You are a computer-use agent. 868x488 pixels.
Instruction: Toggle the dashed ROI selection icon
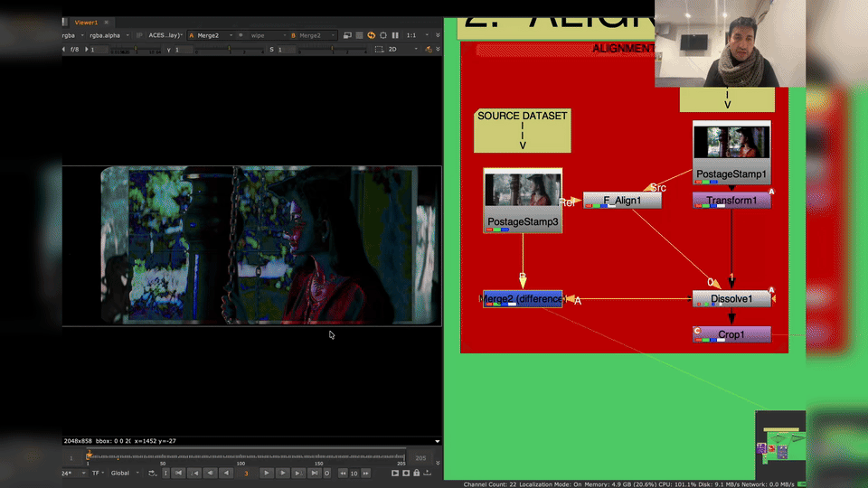(379, 49)
